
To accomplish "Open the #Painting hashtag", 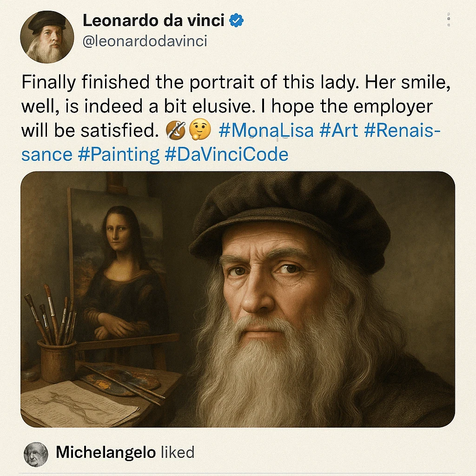I will coord(119,154).
